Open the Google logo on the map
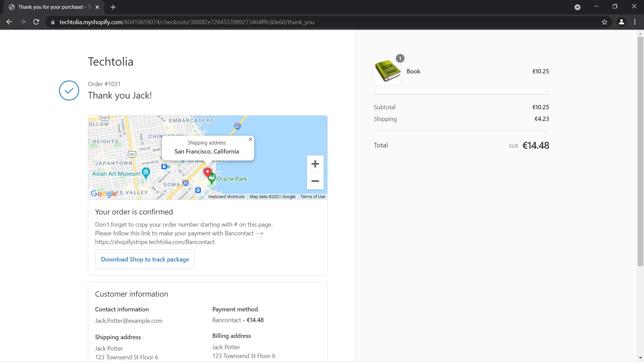Viewport: 644px width, 362px height. (104, 194)
